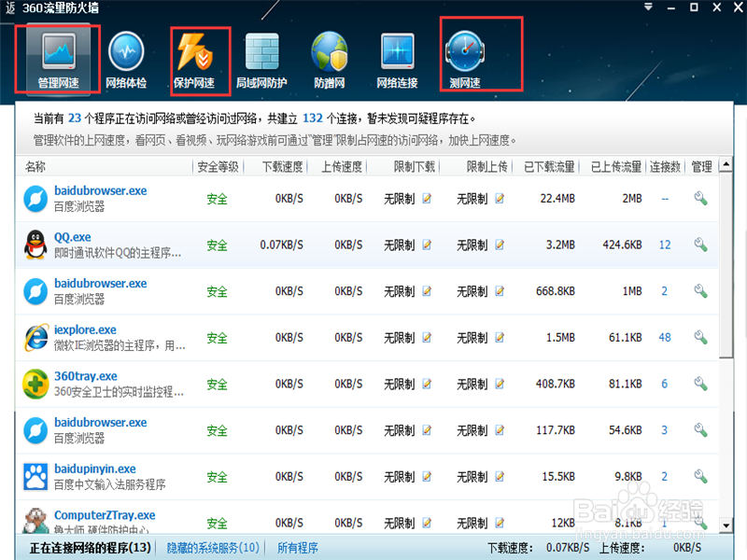Click connection count 6 for 360tray.exe
Viewport: 747px width, 560px height.
(665, 384)
